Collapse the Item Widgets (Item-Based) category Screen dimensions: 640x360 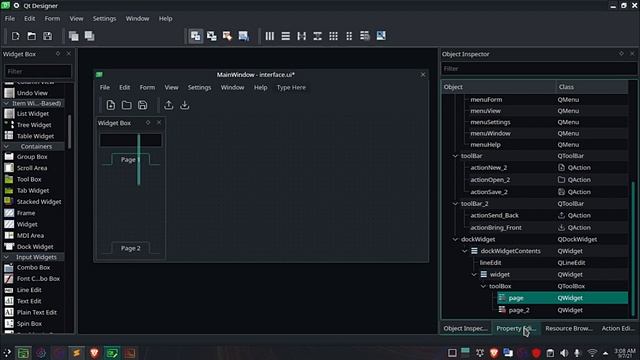tap(6, 103)
